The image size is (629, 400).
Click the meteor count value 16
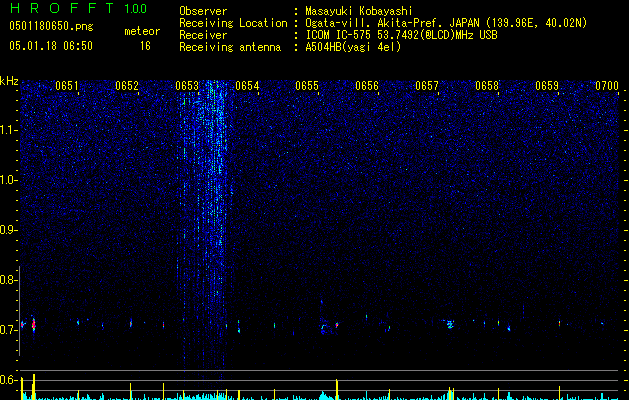145,46
